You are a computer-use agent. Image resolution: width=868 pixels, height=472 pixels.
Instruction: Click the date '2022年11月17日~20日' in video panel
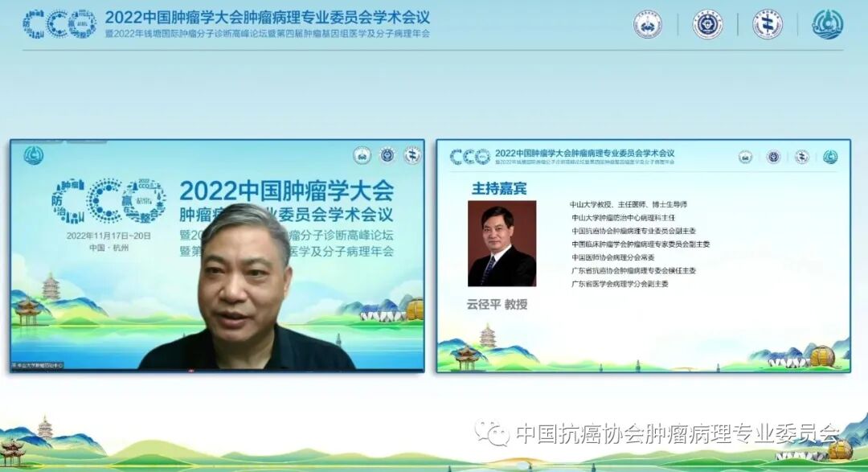pyautogui.click(x=109, y=236)
